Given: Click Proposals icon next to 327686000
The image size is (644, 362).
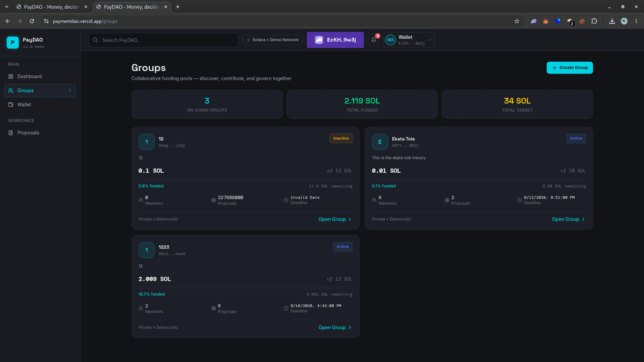Looking at the screenshot, I should [x=214, y=200].
